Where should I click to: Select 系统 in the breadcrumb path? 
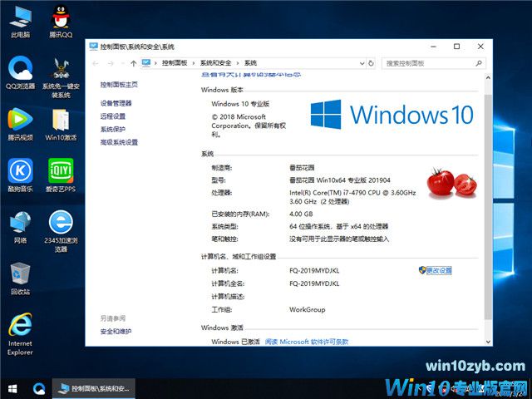click(x=250, y=63)
